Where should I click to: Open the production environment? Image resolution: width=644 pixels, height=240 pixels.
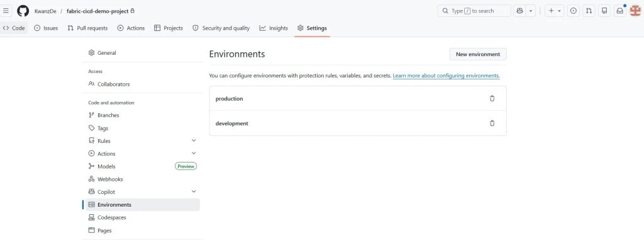(x=229, y=99)
